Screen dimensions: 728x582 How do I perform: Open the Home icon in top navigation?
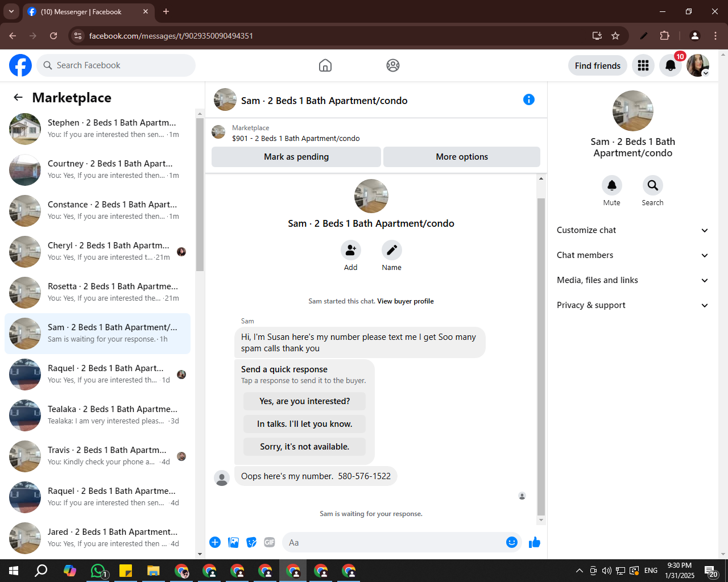click(325, 65)
